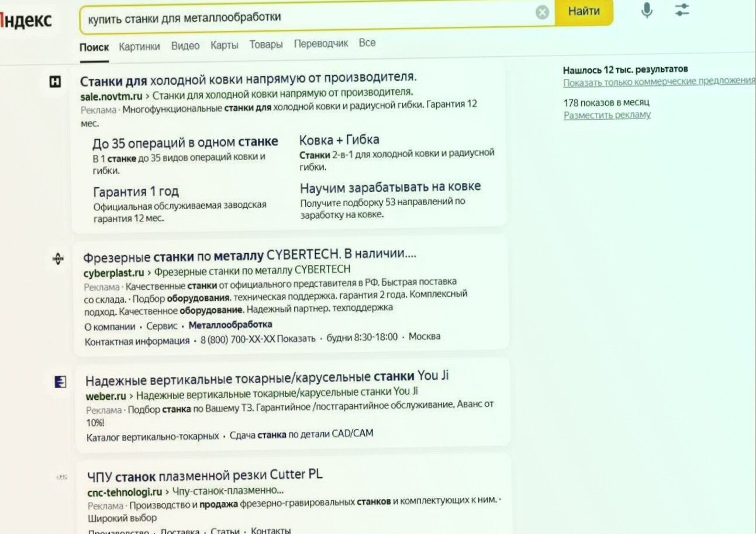The image size is (756, 534).
Task: Open 'До 35 операций в одном станке' sitelink
Action: pos(185,142)
